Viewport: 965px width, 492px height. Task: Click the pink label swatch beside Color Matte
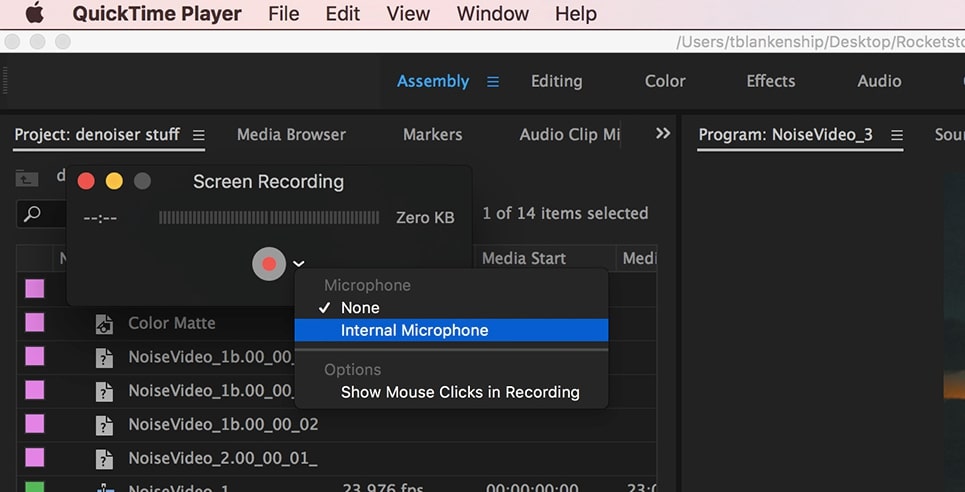pyautogui.click(x=34, y=322)
